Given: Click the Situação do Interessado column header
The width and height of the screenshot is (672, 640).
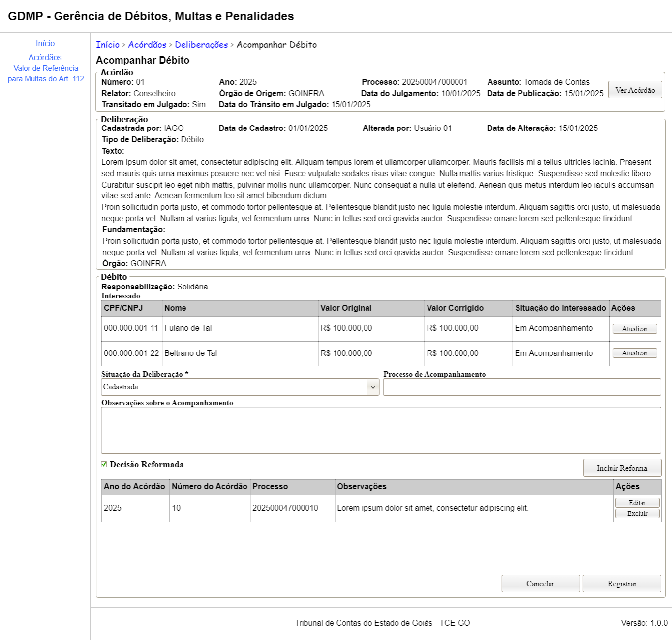Looking at the screenshot, I should click(560, 308).
